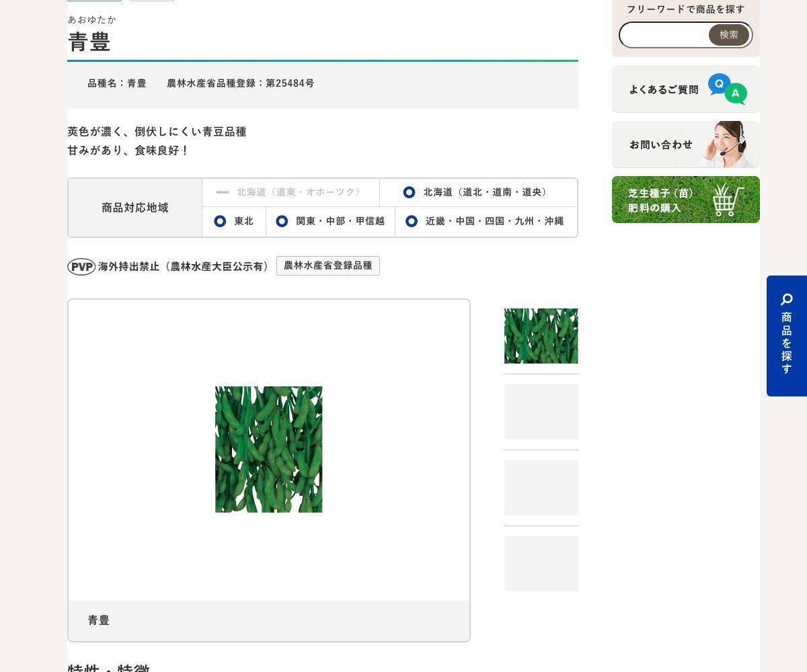
Task: Select the second empty thumbnail slot
Action: [x=541, y=412]
